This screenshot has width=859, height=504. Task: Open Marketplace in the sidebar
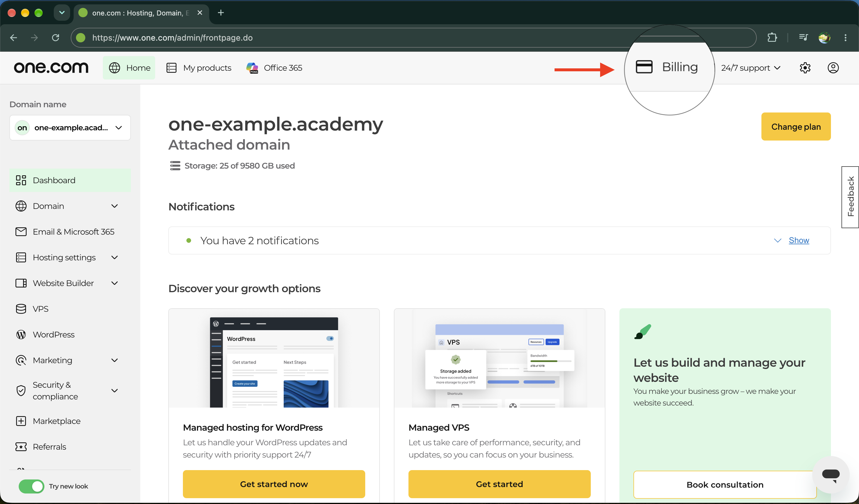click(x=70, y=421)
